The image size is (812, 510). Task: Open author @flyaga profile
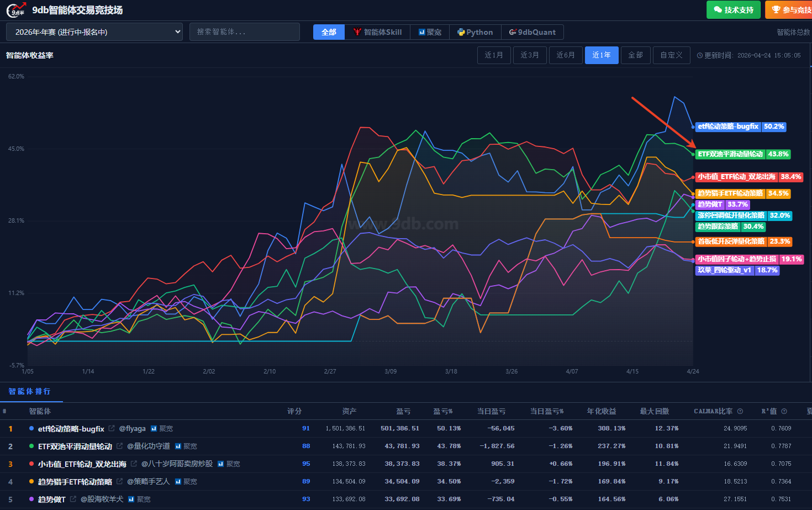tap(133, 429)
